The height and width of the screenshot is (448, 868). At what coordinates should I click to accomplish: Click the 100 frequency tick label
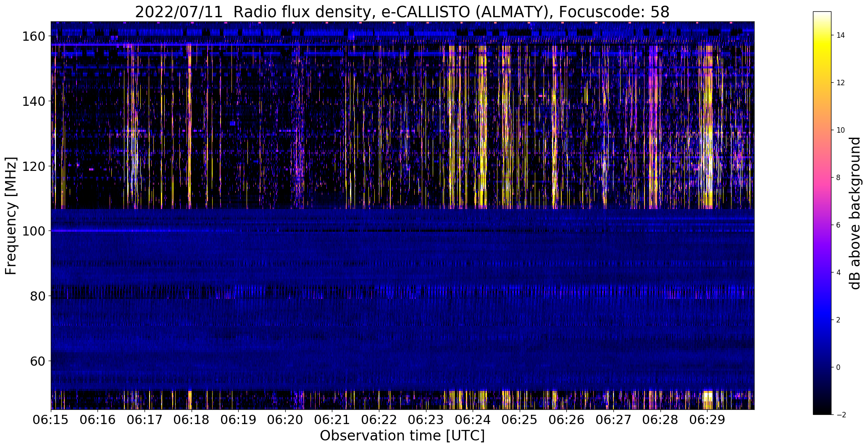point(34,231)
